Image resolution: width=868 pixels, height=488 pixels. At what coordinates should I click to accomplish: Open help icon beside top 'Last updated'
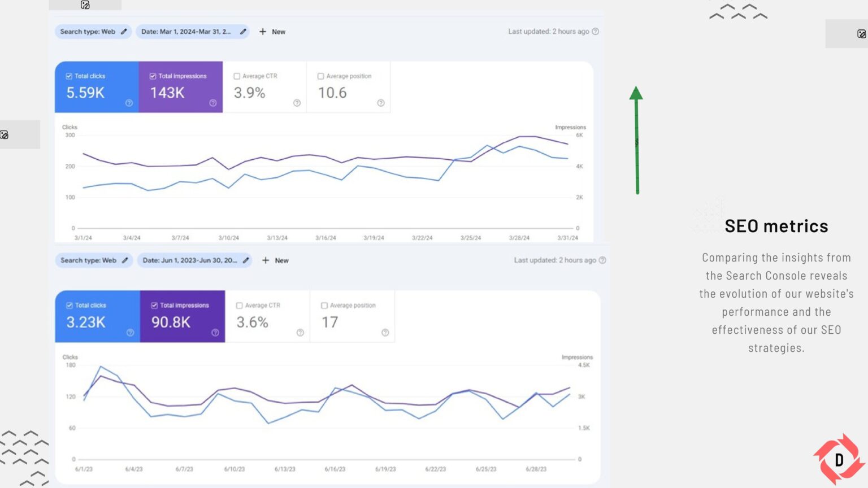[x=595, y=32]
